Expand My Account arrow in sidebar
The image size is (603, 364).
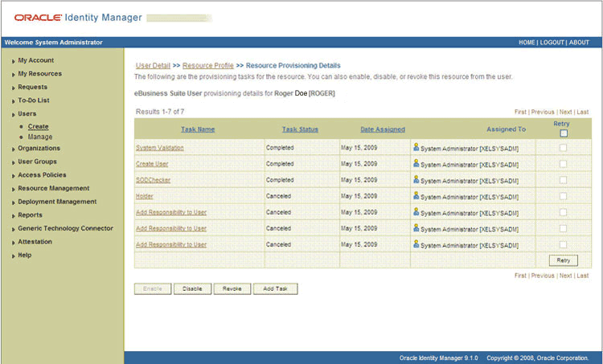[14, 61]
